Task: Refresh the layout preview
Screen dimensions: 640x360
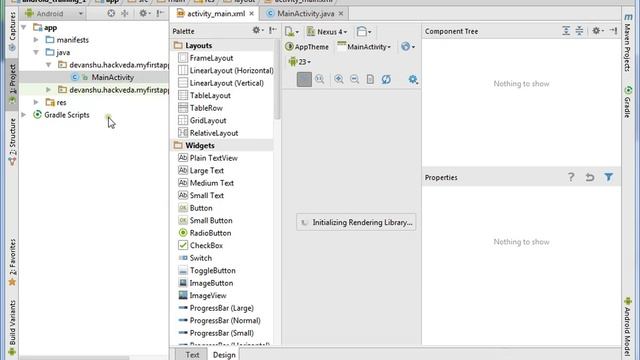Action: (x=386, y=79)
